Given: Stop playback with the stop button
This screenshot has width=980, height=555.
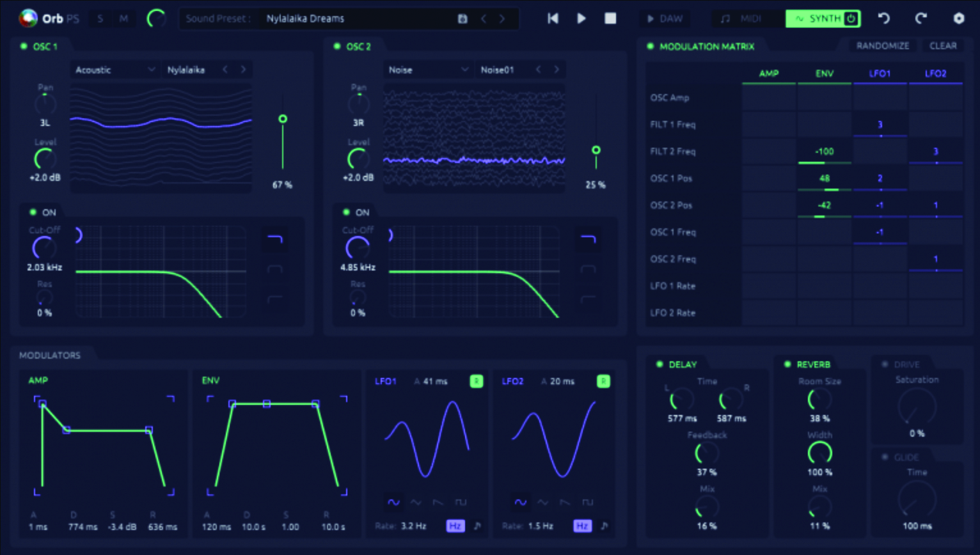Looking at the screenshot, I should coord(610,19).
